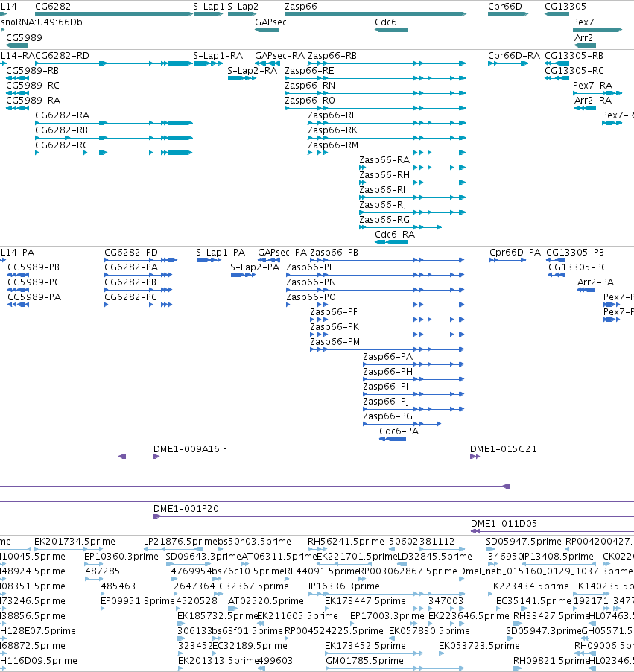Click transcript label Zasp66-RB
The image size is (634, 672).
332,56
